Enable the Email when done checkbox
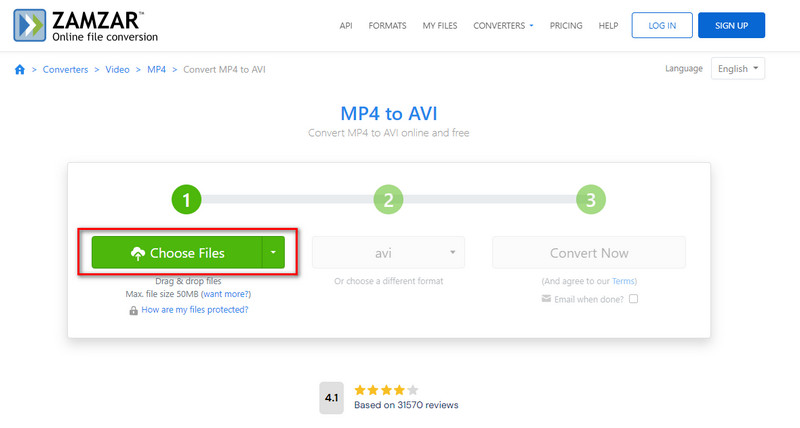Screen dimensions: 800x428 pos(633,299)
